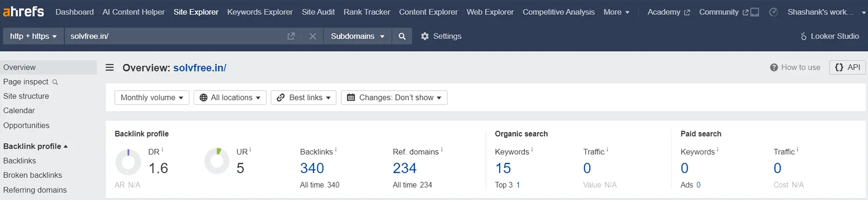Click UR info icon
Viewport: 868px width, 200px height.
(250, 150)
